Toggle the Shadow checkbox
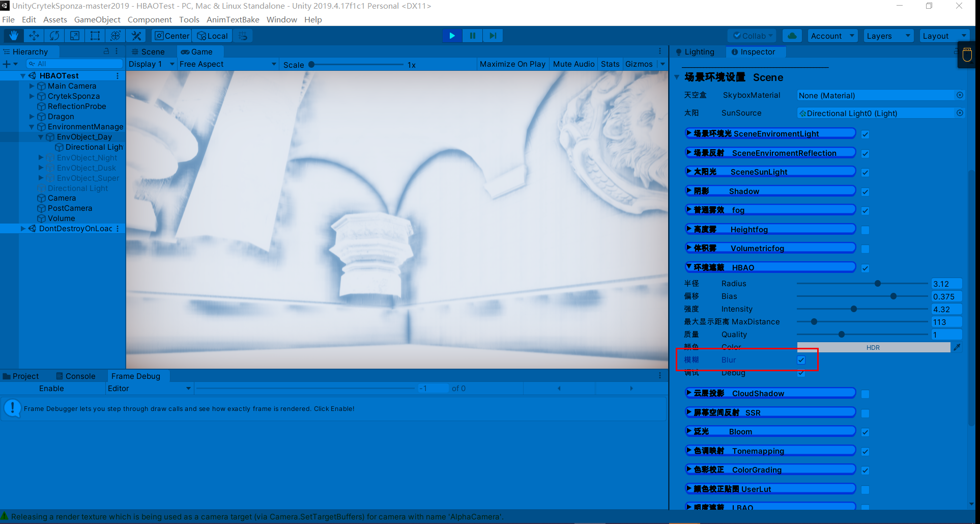The width and height of the screenshot is (980, 524). (865, 192)
